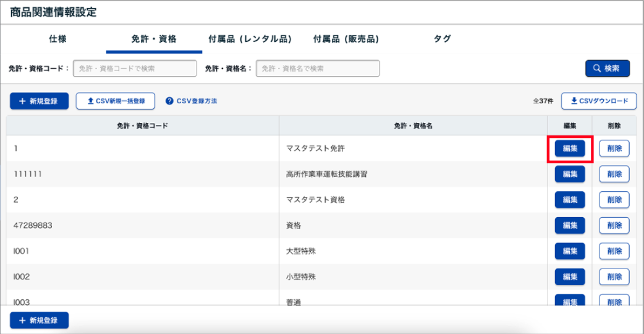Click top 新規登録 plus button

(x=38, y=101)
